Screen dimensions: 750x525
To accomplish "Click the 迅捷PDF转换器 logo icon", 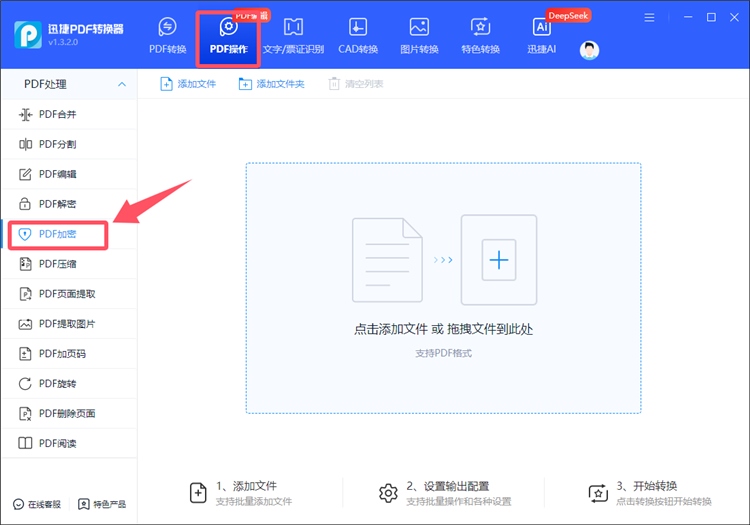I will tap(28, 34).
